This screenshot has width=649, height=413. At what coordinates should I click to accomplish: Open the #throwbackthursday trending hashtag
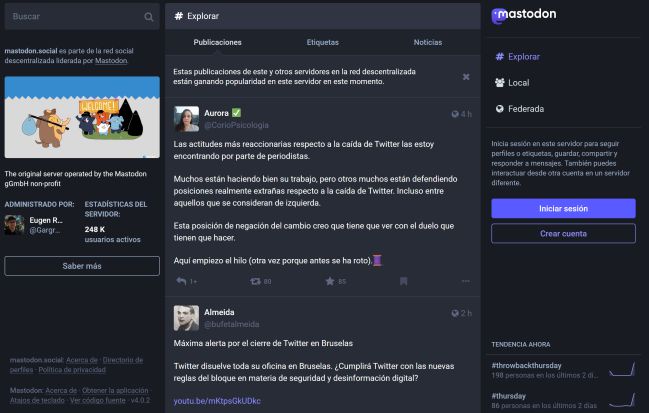click(x=526, y=365)
